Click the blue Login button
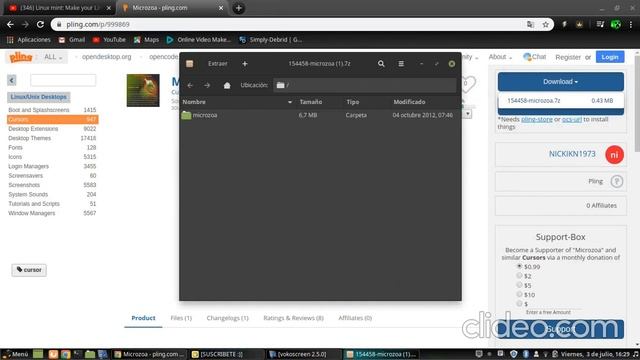This screenshot has height=360, width=640. [x=610, y=57]
